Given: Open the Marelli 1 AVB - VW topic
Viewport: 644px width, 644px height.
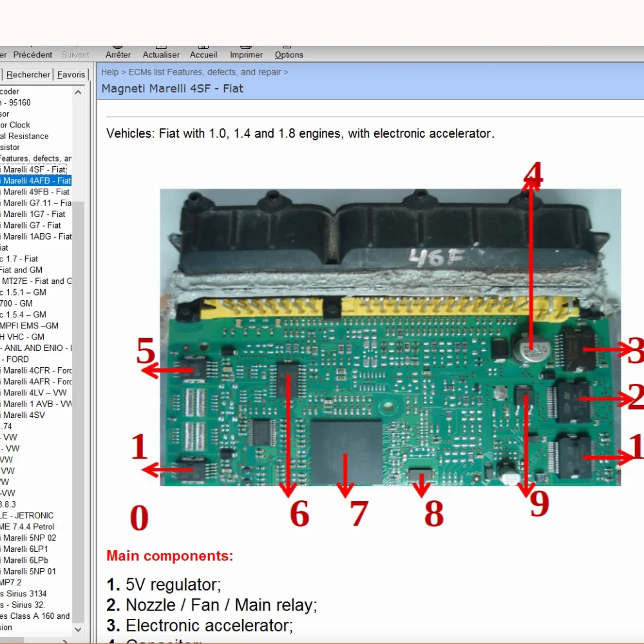Looking at the screenshot, I should [35, 404].
